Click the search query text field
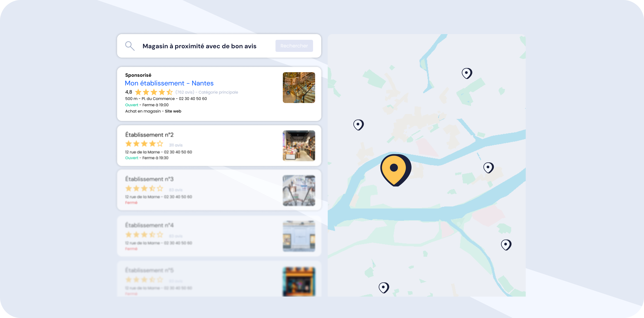The image size is (644, 318). tap(199, 46)
